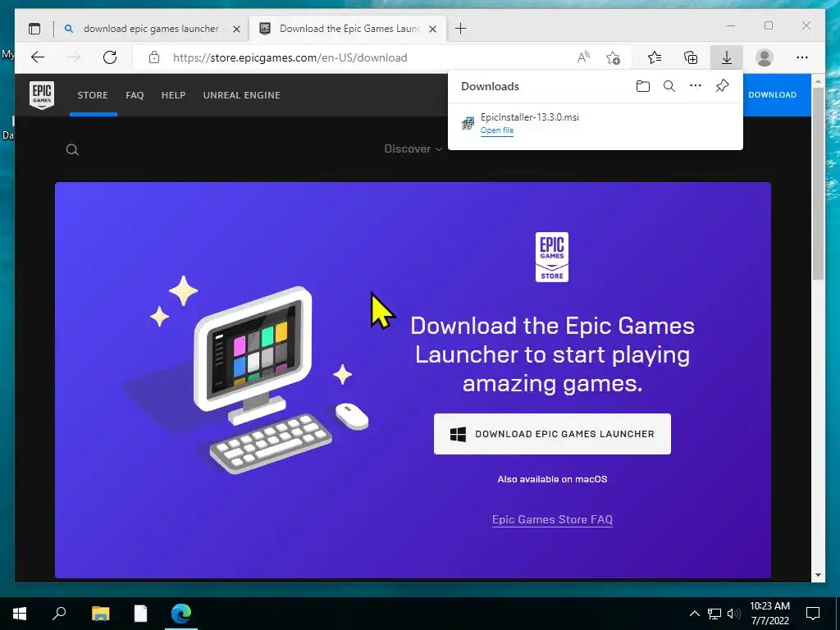
Task: Click the Epic Games logo in the header
Action: pos(42,95)
